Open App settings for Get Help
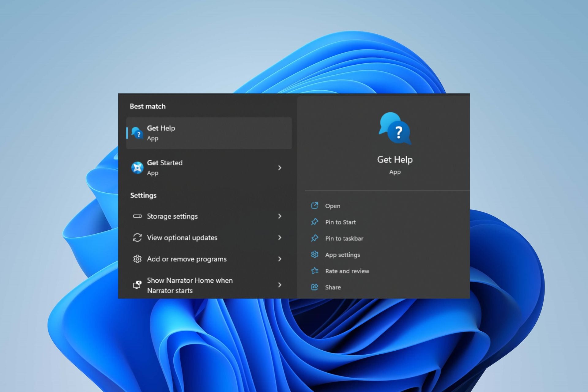Image resolution: width=588 pixels, height=392 pixels. pyautogui.click(x=343, y=254)
